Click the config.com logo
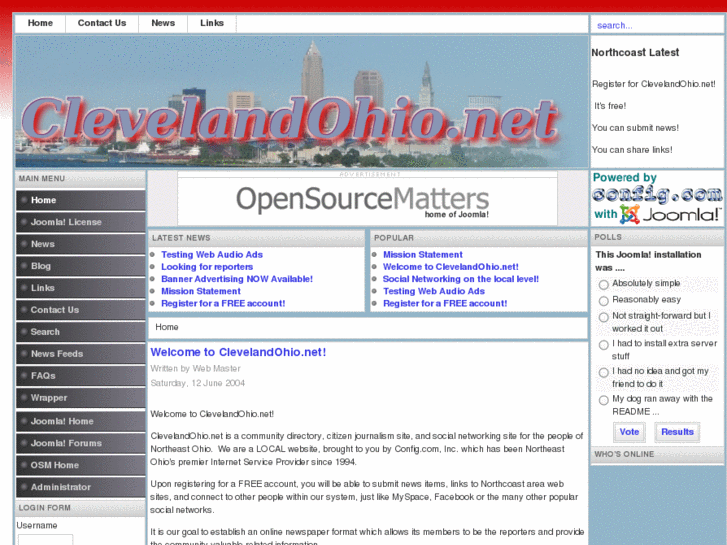The width and height of the screenshot is (727, 545). 657,195
